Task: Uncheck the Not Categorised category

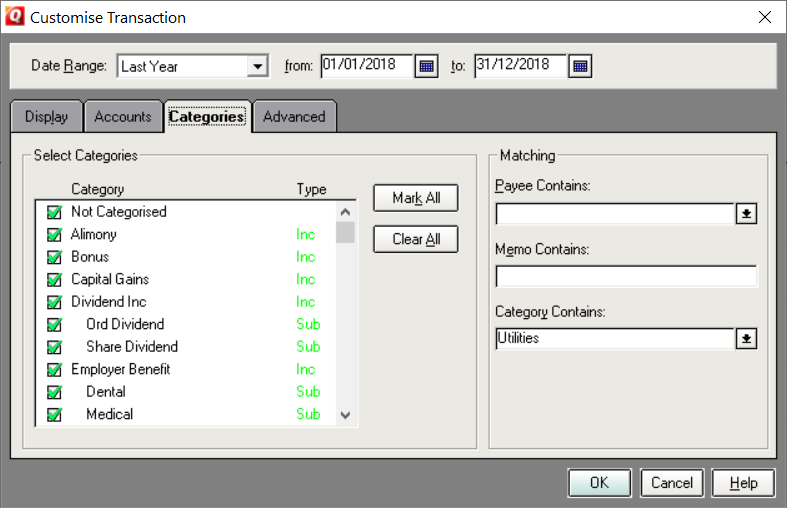Action: point(54,212)
